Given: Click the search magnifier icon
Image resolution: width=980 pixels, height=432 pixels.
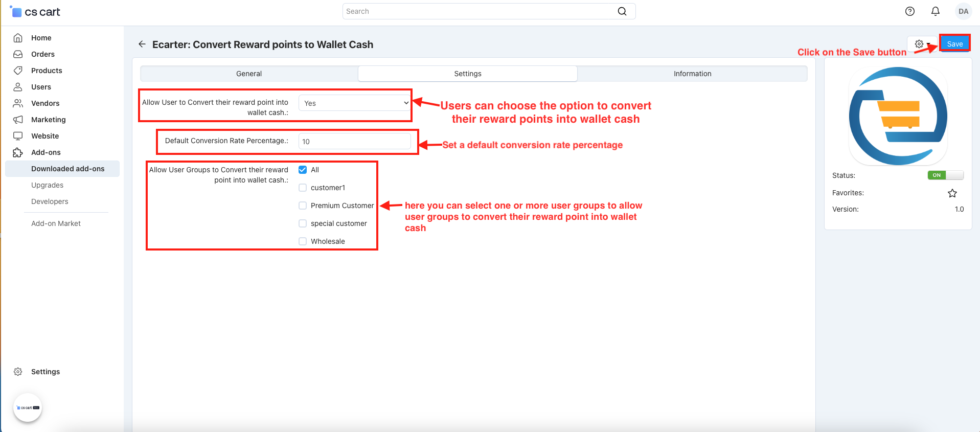Looking at the screenshot, I should [622, 11].
